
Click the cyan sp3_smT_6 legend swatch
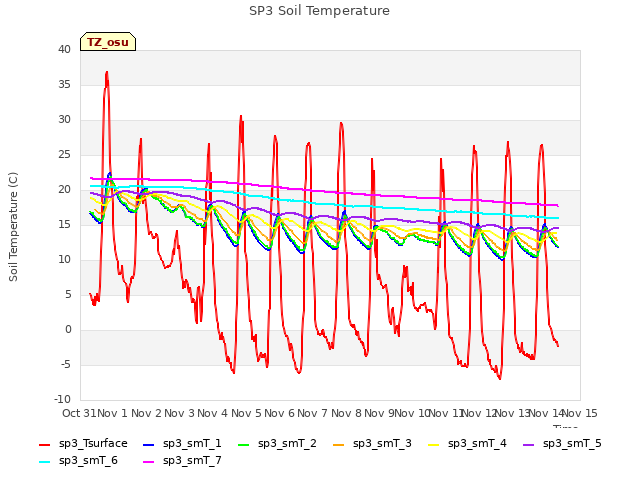[44, 462]
